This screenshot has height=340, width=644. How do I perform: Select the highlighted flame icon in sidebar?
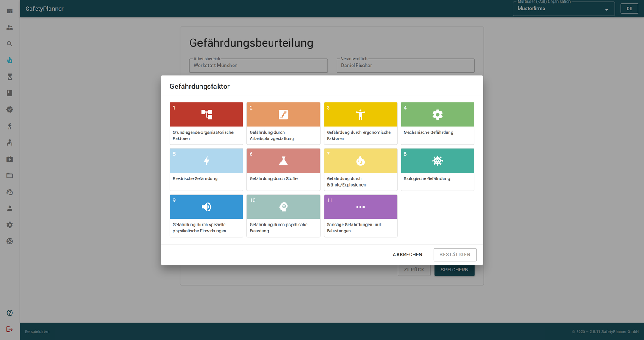9,60
